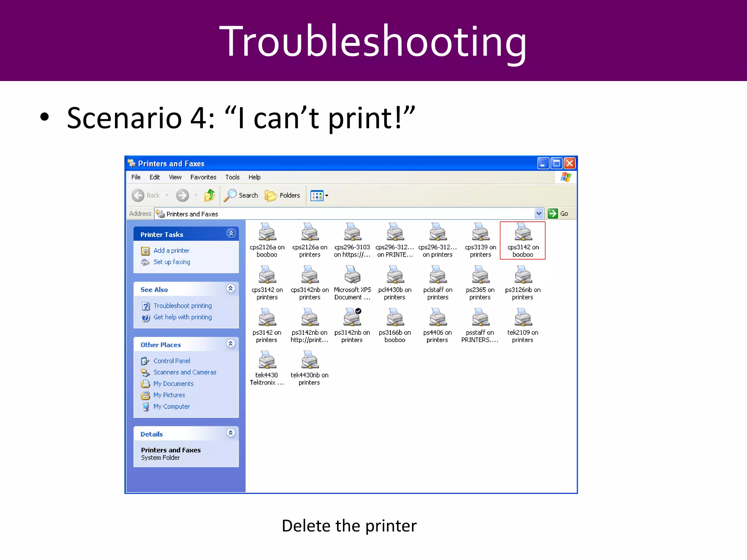Open the Troubleshoot printing link

click(x=182, y=306)
